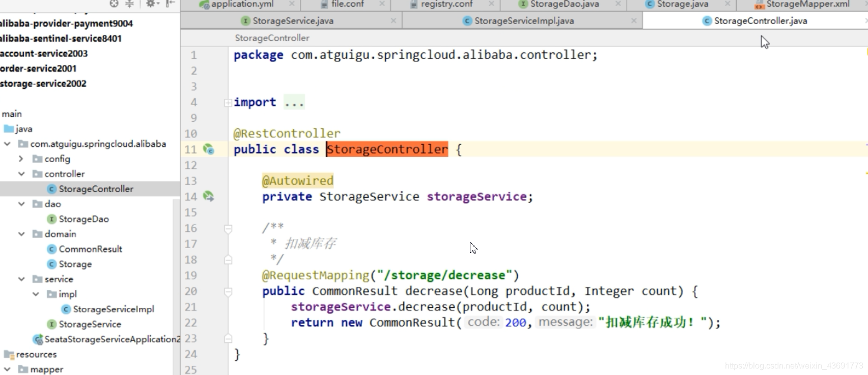Switch to the Storage.java tab
Screen dimensions: 868x375
[x=682, y=4]
